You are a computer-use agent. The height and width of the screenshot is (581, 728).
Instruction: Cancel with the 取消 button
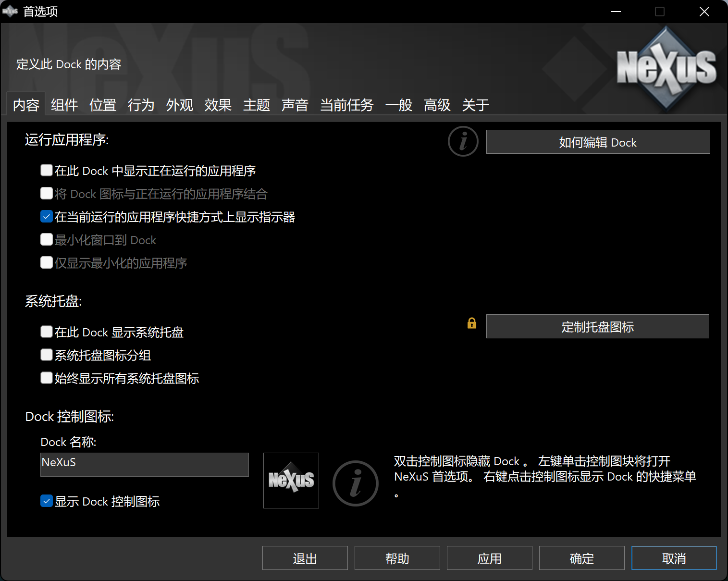[x=674, y=558]
